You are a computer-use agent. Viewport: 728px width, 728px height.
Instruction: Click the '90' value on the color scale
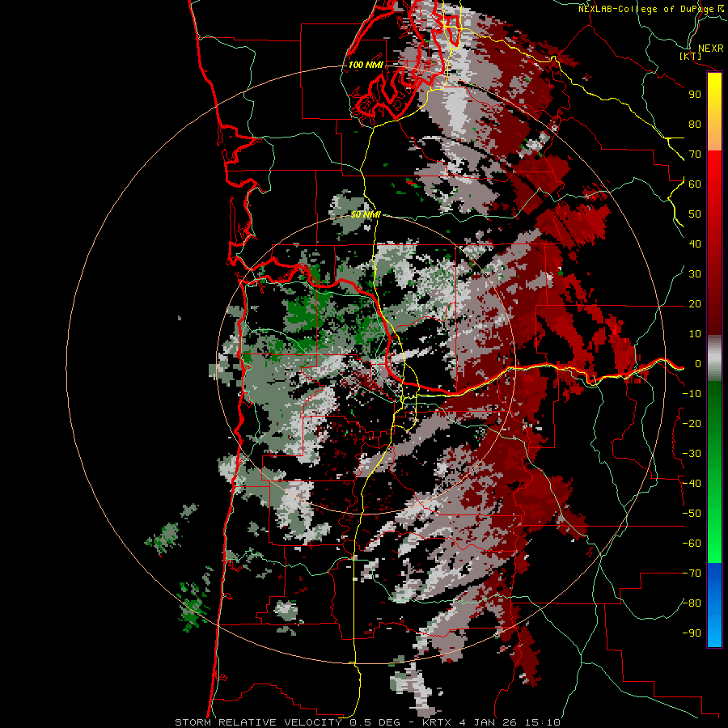(695, 95)
